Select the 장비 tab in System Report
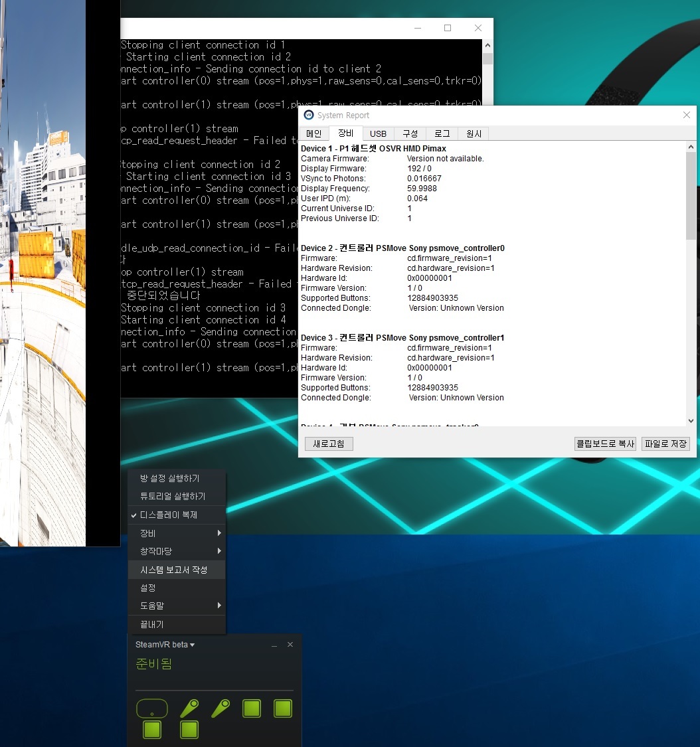 coord(346,133)
